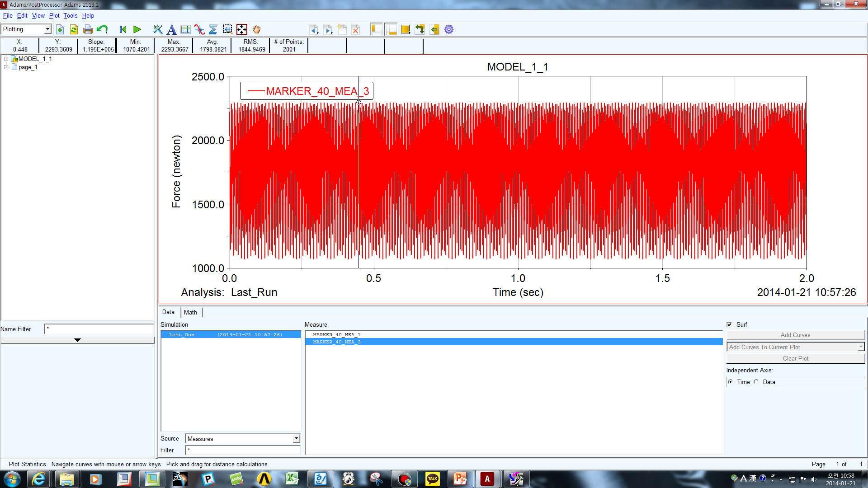Open the curve edit toolbar
This screenshot has height=488, width=868.
(x=199, y=30)
